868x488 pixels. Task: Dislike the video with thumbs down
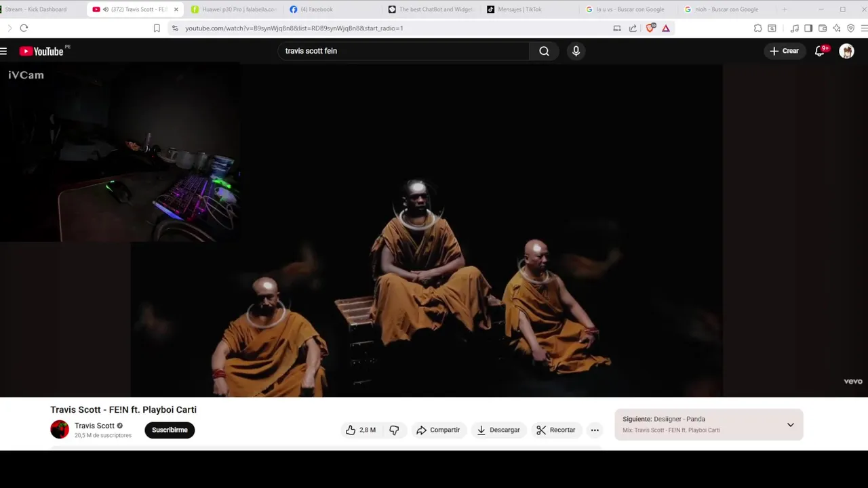(394, 430)
